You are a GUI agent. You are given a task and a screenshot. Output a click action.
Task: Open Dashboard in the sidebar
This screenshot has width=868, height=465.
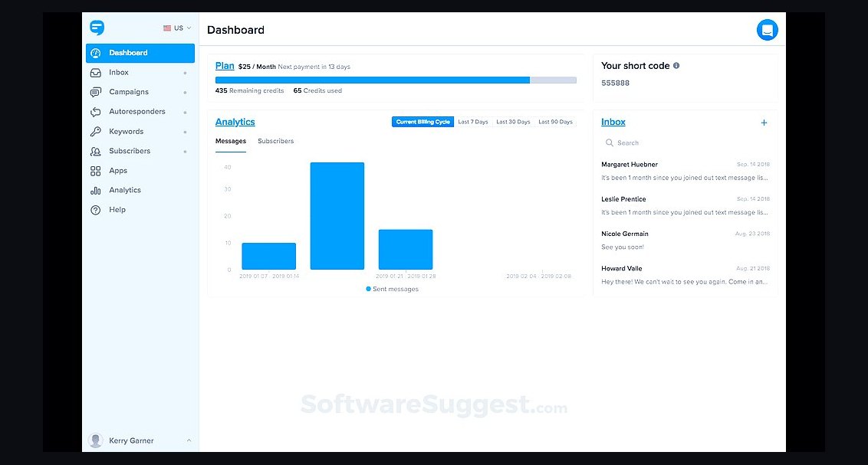click(x=140, y=53)
